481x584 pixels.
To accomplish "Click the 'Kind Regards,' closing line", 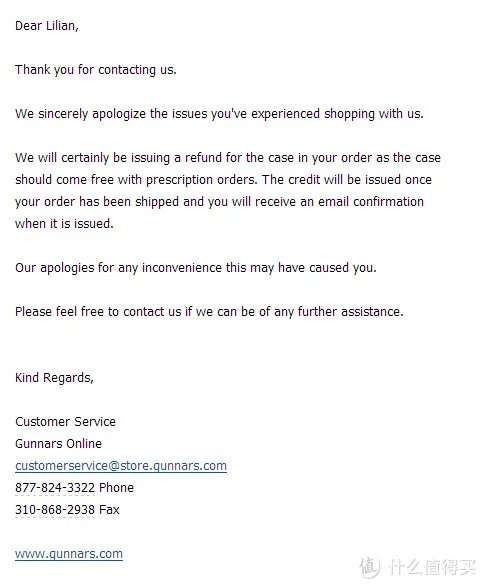I will (54, 378).
